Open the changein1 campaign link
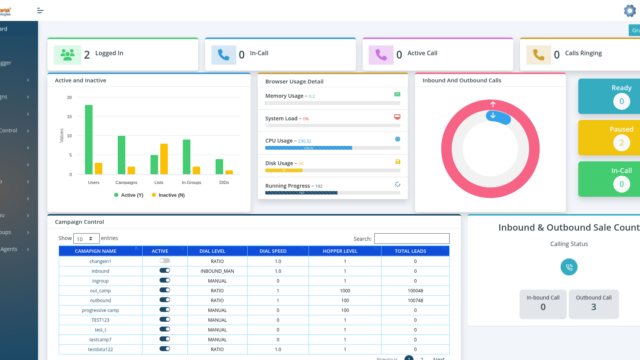 100,261
